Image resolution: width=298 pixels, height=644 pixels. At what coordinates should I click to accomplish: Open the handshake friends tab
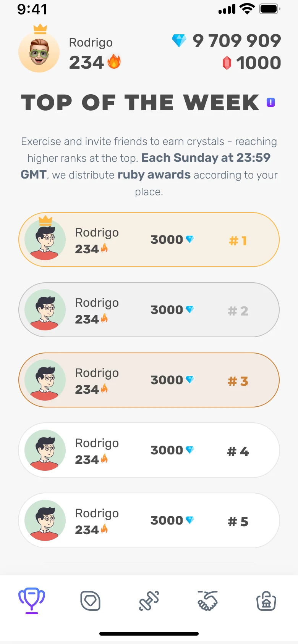click(207, 601)
